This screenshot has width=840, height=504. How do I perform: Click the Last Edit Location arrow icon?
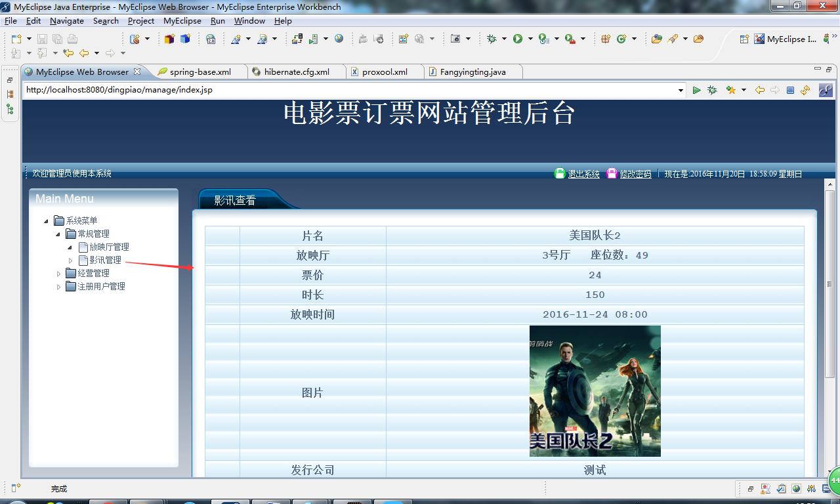(68, 53)
